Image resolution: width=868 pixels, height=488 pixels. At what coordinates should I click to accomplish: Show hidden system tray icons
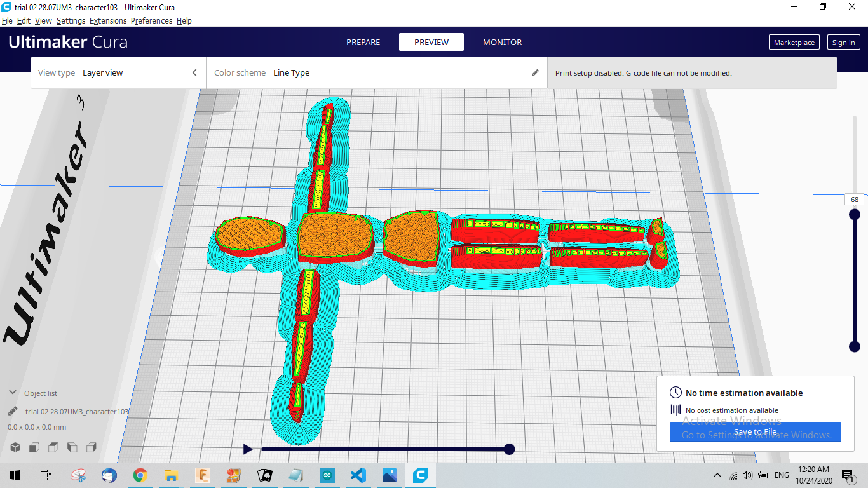click(717, 475)
